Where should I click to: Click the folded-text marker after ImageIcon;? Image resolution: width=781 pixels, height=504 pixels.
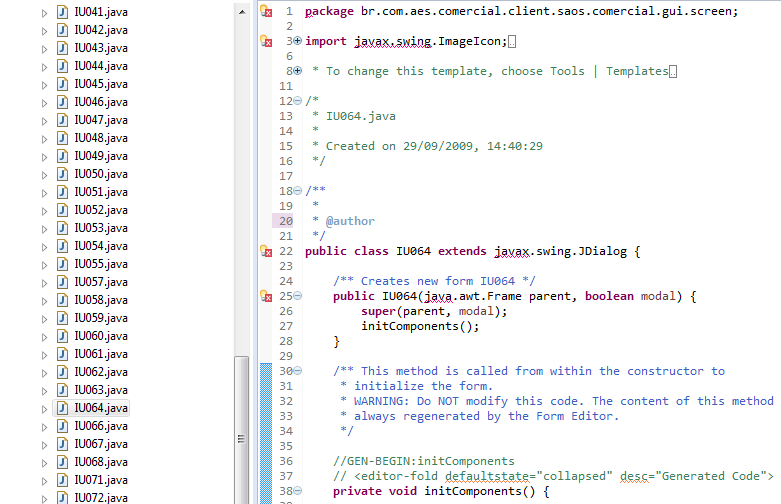pos(512,41)
